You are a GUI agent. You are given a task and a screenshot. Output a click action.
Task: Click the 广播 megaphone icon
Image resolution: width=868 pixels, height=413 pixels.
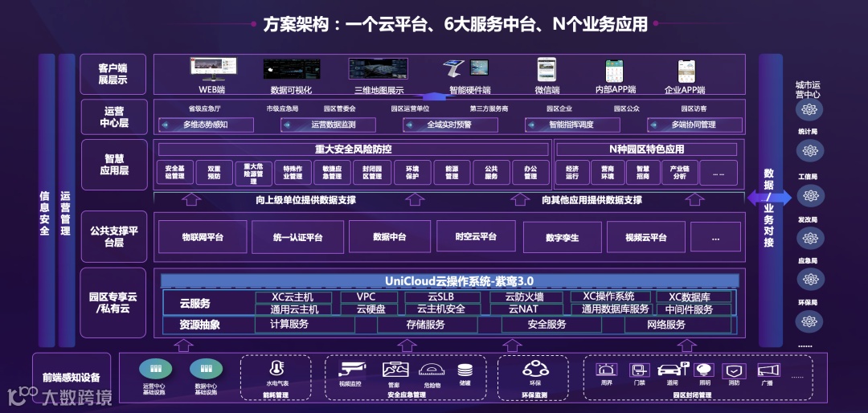pos(768,370)
